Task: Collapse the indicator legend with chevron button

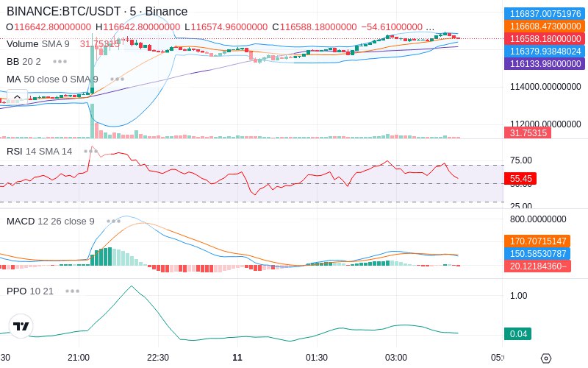Action: pos(17,97)
